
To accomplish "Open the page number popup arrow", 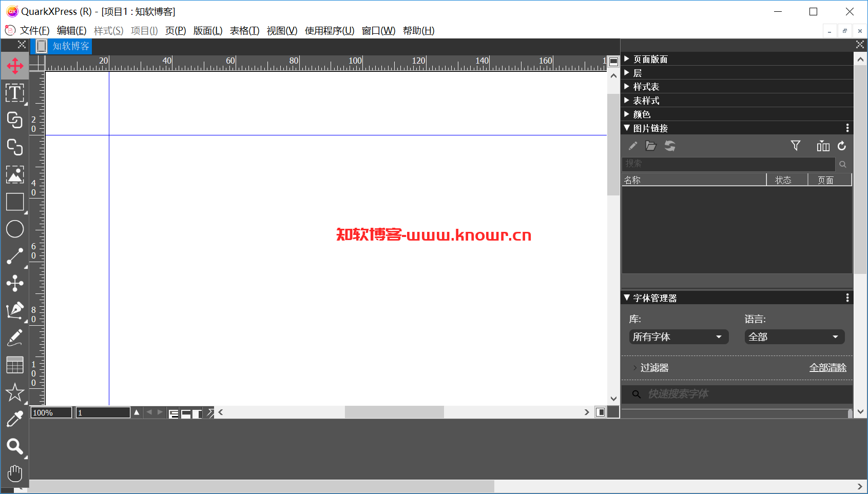I will tap(137, 412).
